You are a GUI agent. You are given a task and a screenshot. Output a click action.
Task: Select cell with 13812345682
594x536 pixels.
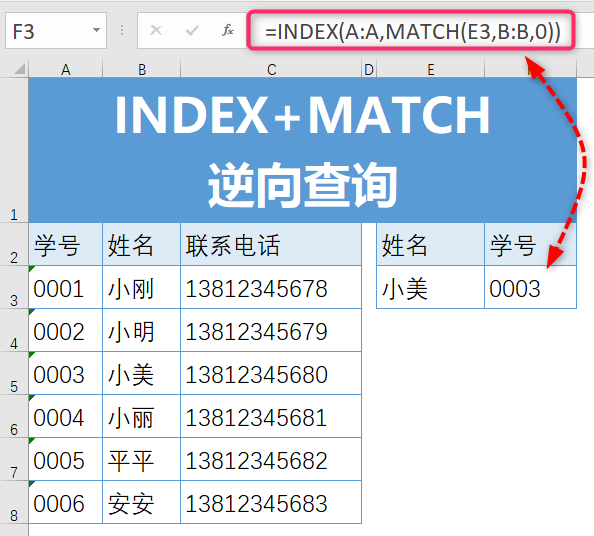click(x=271, y=459)
